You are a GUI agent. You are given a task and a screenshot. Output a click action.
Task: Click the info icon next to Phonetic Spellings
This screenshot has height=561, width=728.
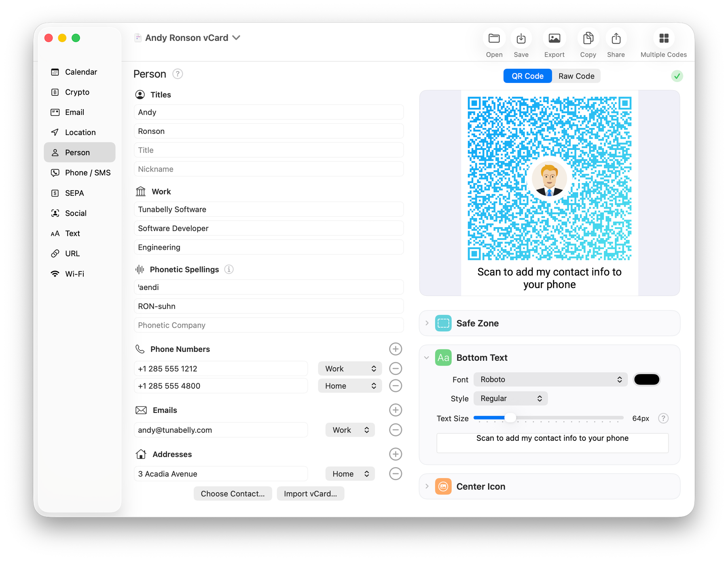229,269
